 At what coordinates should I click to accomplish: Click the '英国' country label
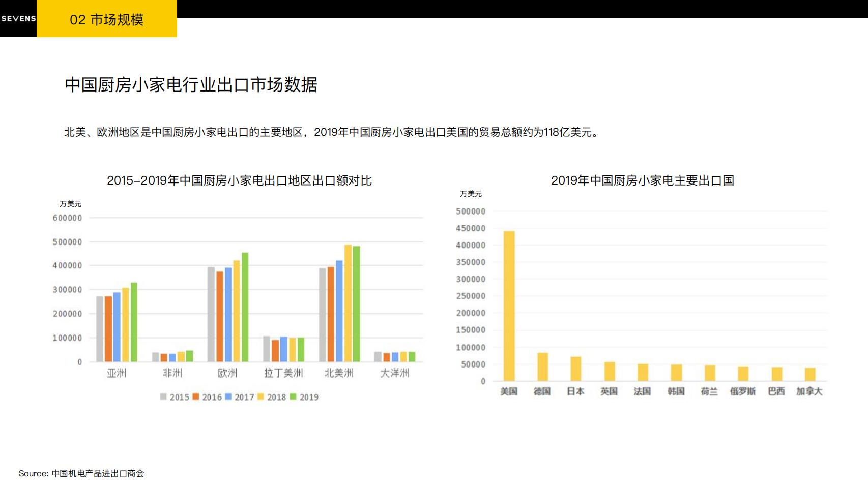click(609, 391)
